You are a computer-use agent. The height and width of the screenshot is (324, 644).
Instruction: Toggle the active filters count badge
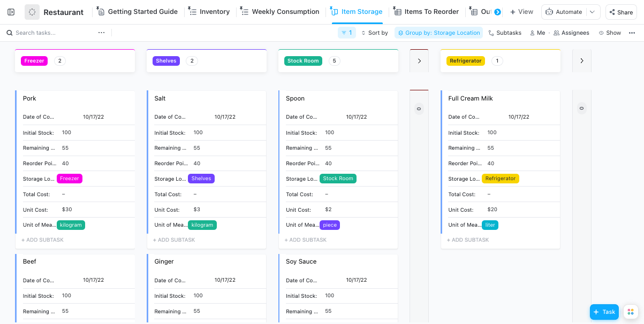click(346, 33)
